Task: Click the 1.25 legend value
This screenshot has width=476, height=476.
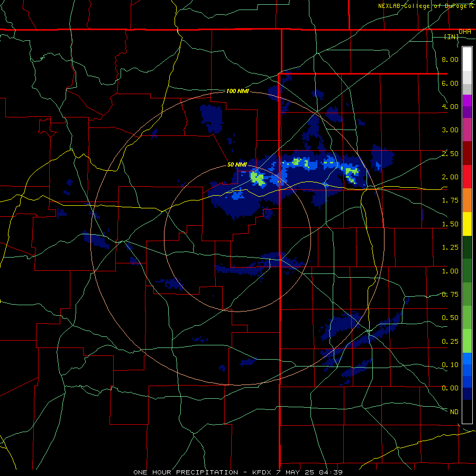Action: [450, 248]
